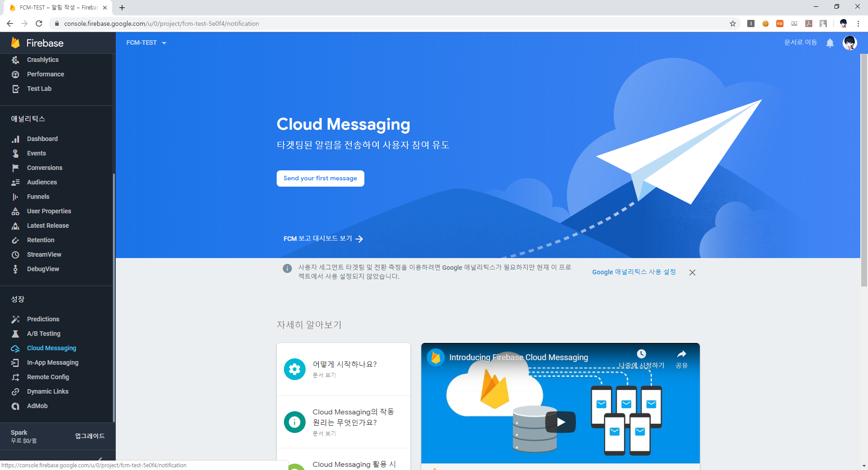Screen dimensions: 868x470
Task: Click the Dashboard bar chart icon
Action: (x=15, y=139)
